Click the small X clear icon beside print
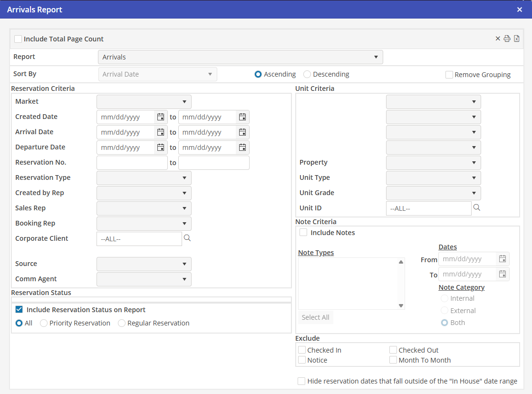This screenshot has height=394, width=532. pos(498,39)
